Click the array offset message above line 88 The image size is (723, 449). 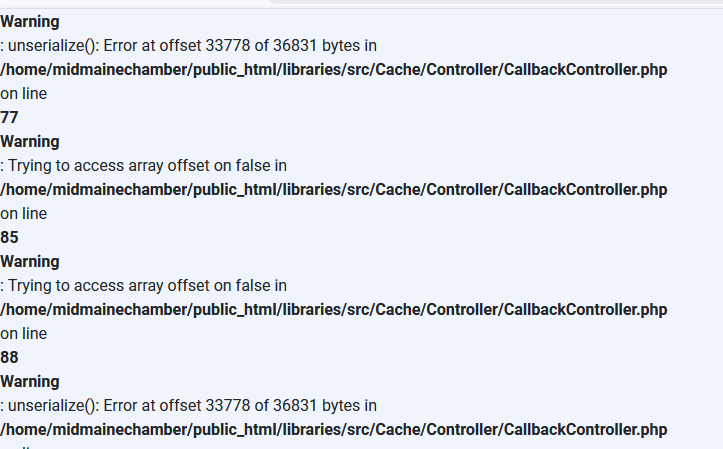pos(143,285)
